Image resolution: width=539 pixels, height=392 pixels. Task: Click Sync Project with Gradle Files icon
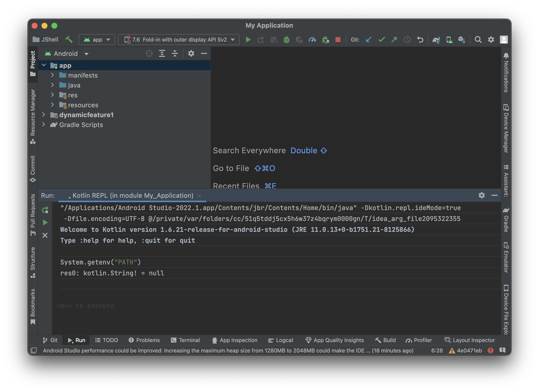pyautogui.click(x=436, y=40)
